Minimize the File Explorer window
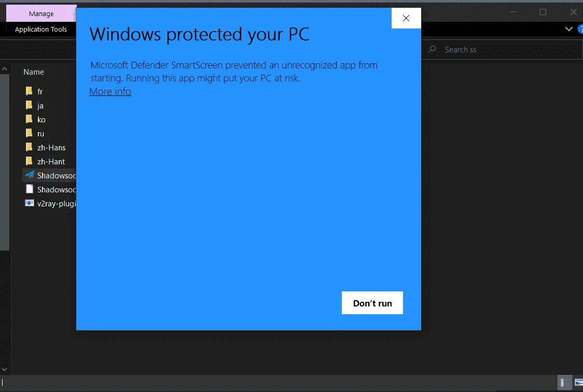Image resolution: width=583 pixels, height=392 pixels. pos(513,12)
